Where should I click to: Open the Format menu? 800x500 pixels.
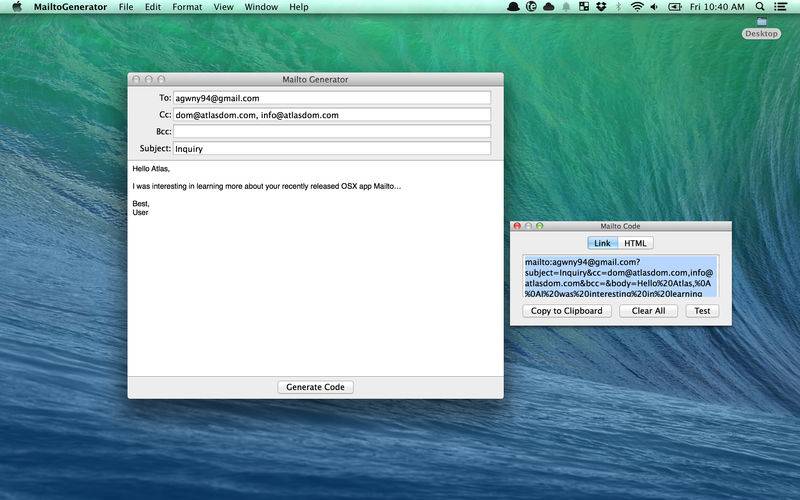[187, 7]
